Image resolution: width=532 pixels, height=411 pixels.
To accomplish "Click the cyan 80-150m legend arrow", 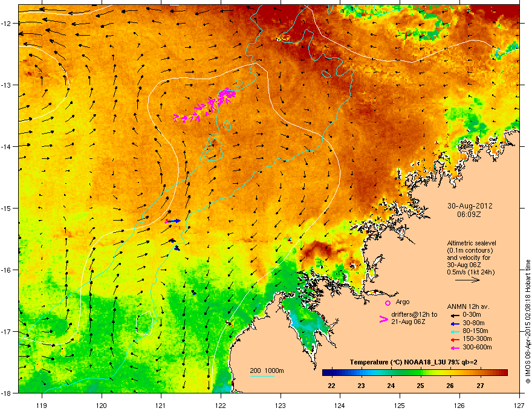I will [x=455, y=332].
